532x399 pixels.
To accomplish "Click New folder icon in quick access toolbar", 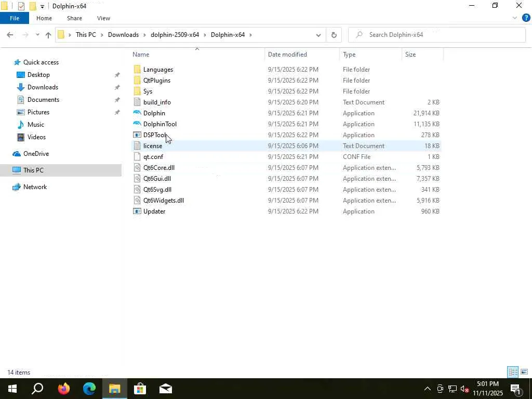I will click(33, 6).
